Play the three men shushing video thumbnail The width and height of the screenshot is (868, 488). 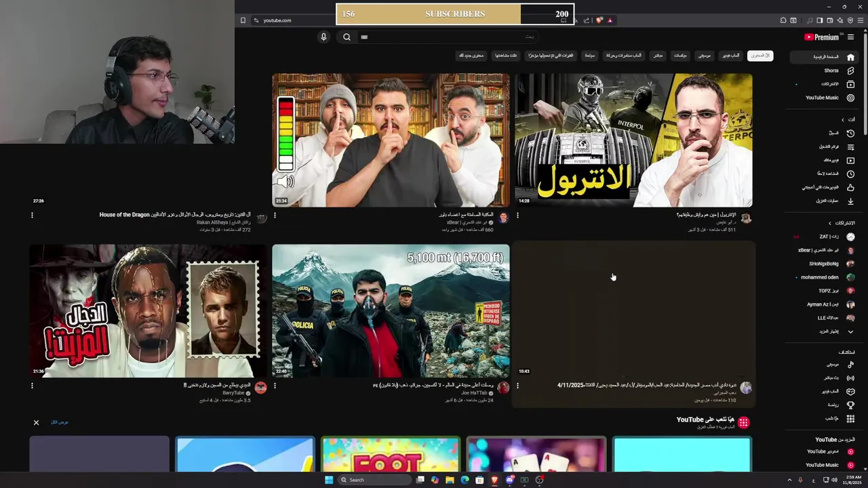click(x=391, y=140)
